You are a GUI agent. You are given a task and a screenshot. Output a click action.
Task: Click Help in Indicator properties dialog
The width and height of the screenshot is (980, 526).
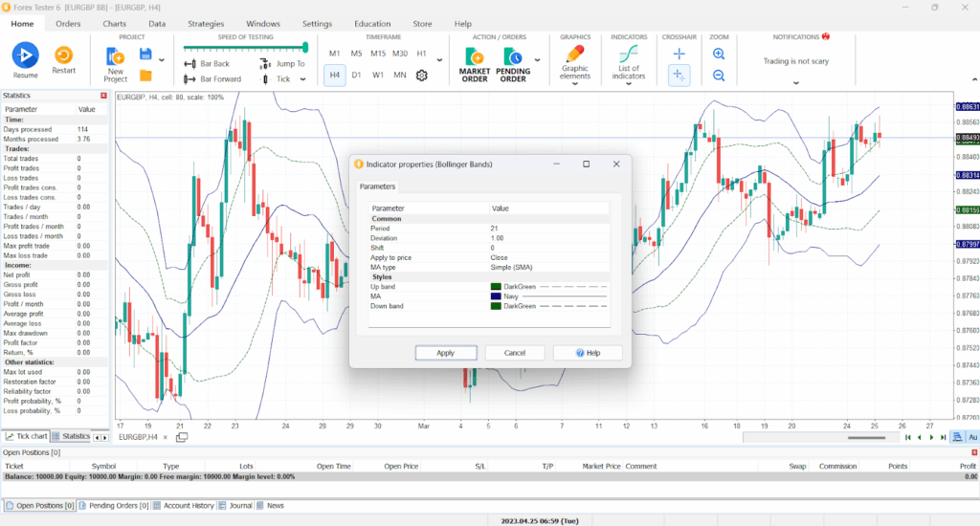pyautogui.click(x=588, y=353)
